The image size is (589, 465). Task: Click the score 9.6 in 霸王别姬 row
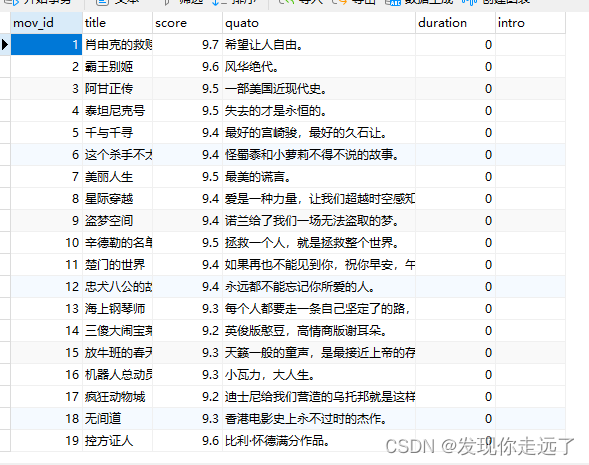187,67
